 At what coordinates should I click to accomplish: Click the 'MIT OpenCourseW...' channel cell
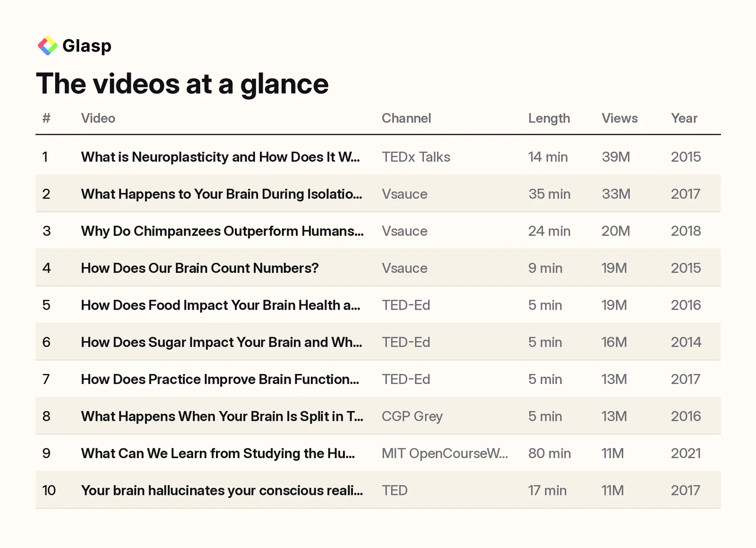tap(445, 453)
